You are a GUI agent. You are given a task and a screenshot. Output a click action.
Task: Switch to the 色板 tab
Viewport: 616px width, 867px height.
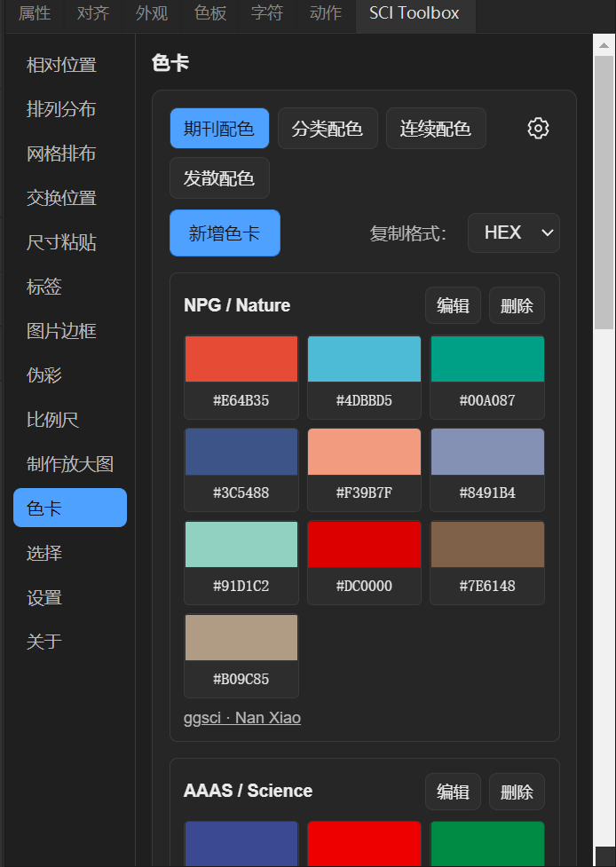click(x=210, y=13)
